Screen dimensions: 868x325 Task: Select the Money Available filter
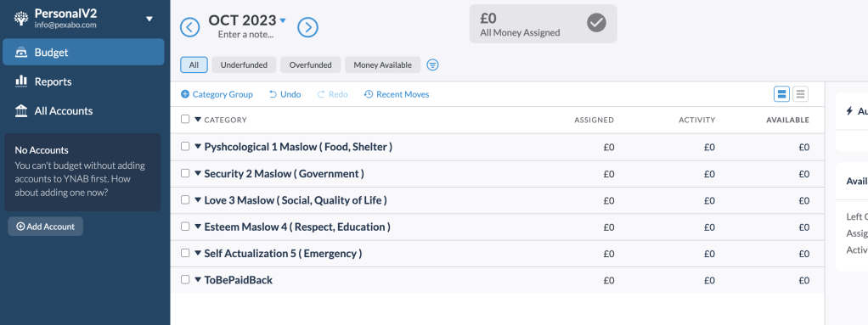point(382,64)
